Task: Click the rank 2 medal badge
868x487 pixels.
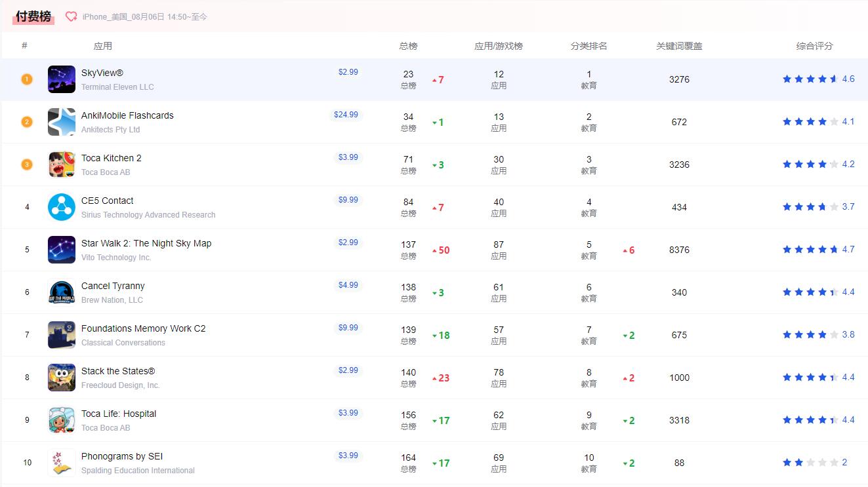Action: 27,122
